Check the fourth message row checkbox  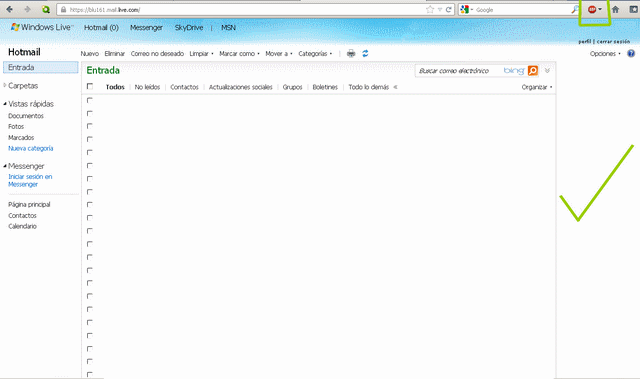pos(90,140)
